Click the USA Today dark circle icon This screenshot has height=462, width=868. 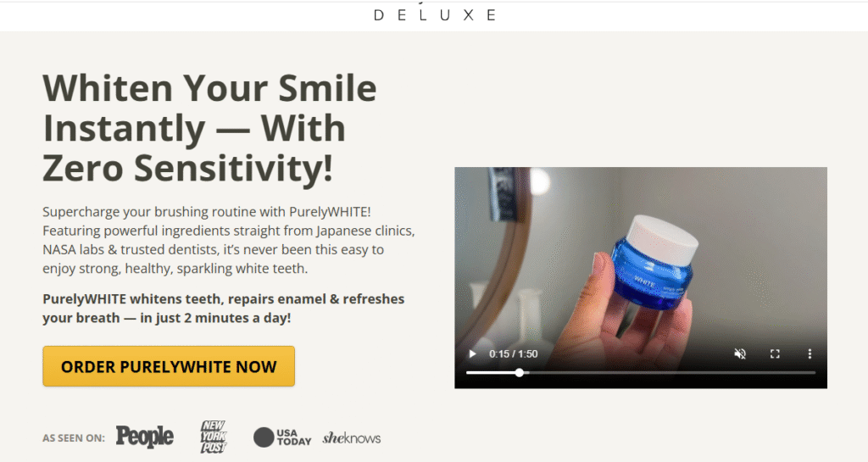pos(264,437)
